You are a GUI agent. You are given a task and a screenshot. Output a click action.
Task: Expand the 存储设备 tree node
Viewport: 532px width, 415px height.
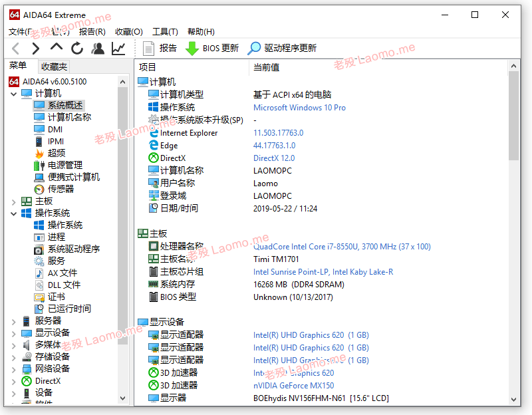pos(13,357)
